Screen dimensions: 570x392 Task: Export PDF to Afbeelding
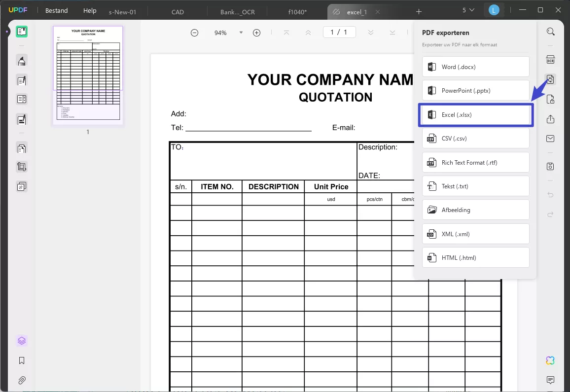[475, 210]
